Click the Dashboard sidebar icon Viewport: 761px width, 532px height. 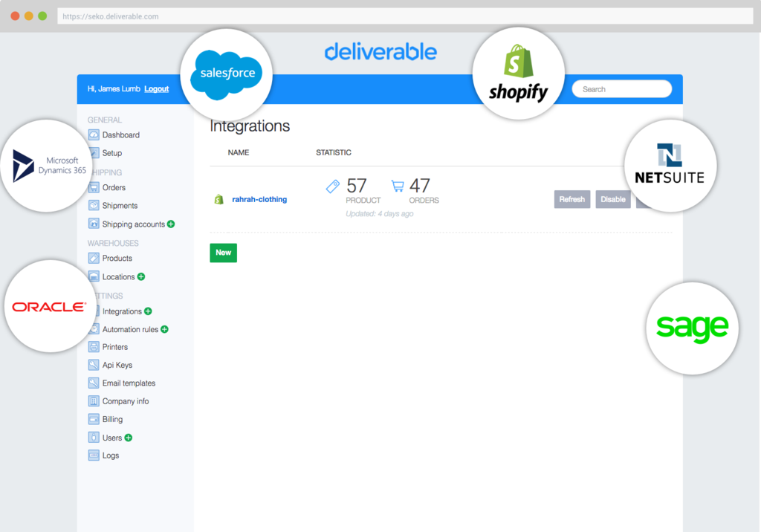click(94, 134)
